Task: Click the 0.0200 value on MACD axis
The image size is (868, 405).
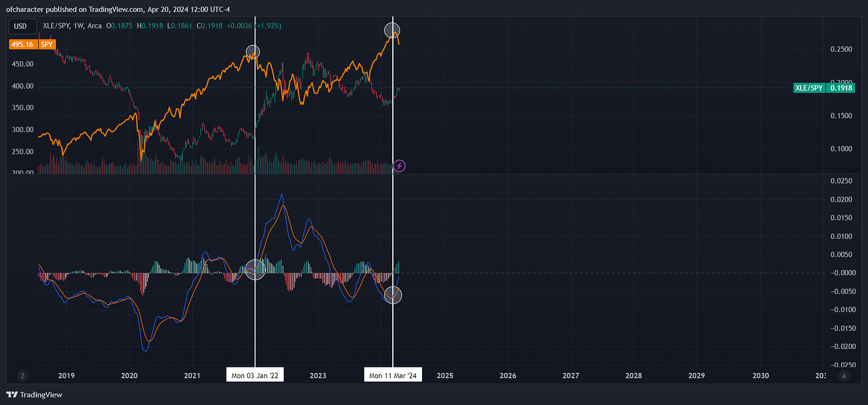Action: (842, 199)
